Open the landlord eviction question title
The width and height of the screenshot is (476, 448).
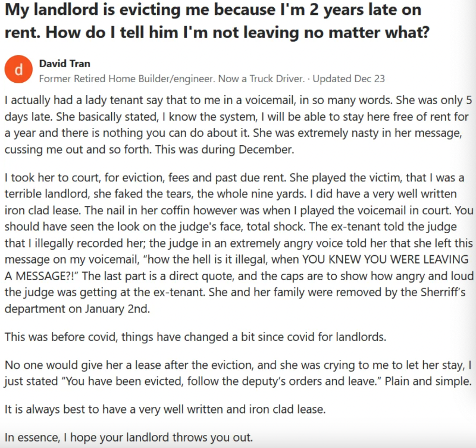[x=217, y=20]
